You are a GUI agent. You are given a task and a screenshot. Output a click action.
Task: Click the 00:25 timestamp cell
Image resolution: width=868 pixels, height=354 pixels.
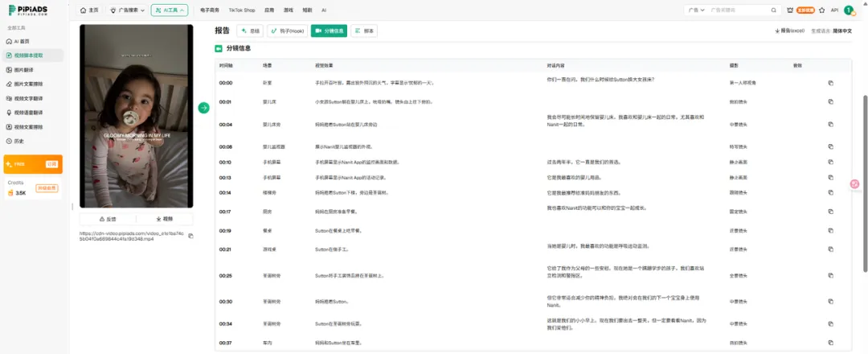(x=225, y=275)
